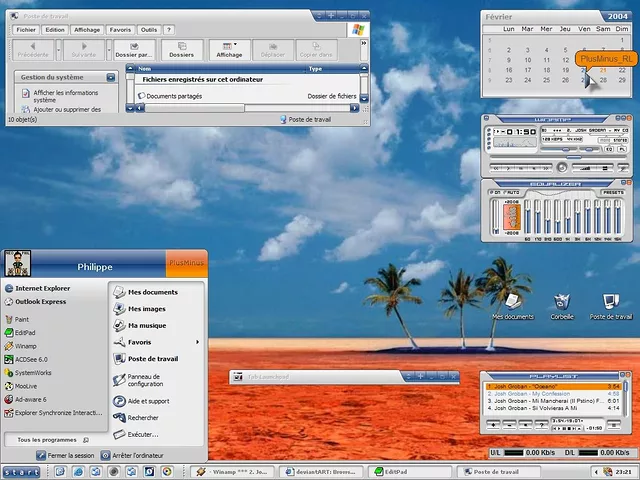
Task: Toggle the equalizer ON button
Action: tap(494, 192)
